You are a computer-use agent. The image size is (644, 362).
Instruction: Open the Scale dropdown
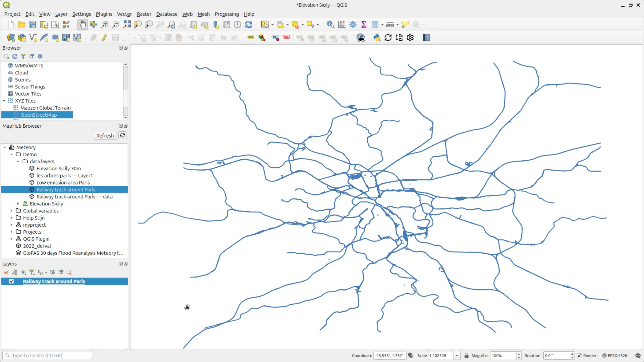456,355
